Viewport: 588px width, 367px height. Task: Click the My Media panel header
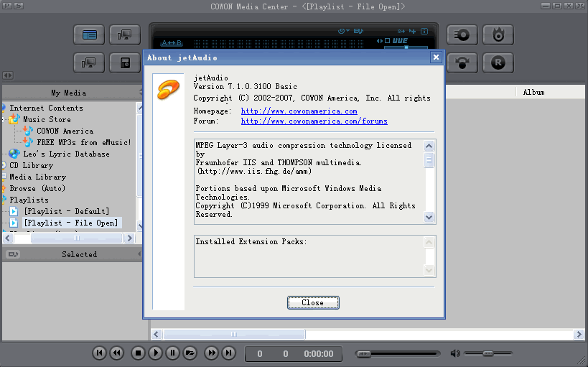click(x=69, y=93)
